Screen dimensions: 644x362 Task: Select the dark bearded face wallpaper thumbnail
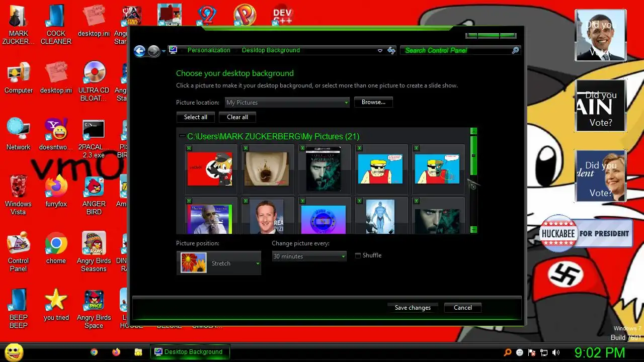pos(437,221)
